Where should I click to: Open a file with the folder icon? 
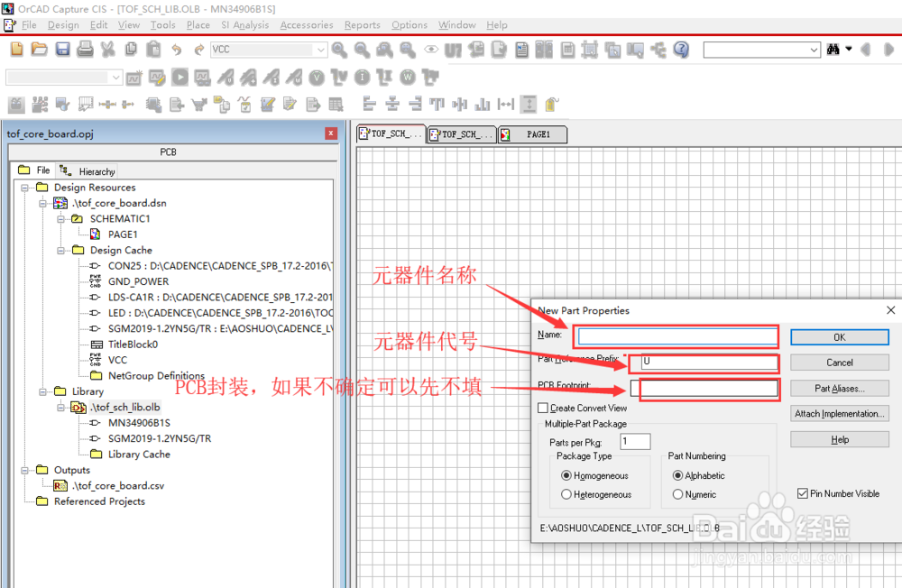click(x=39, y=50)
